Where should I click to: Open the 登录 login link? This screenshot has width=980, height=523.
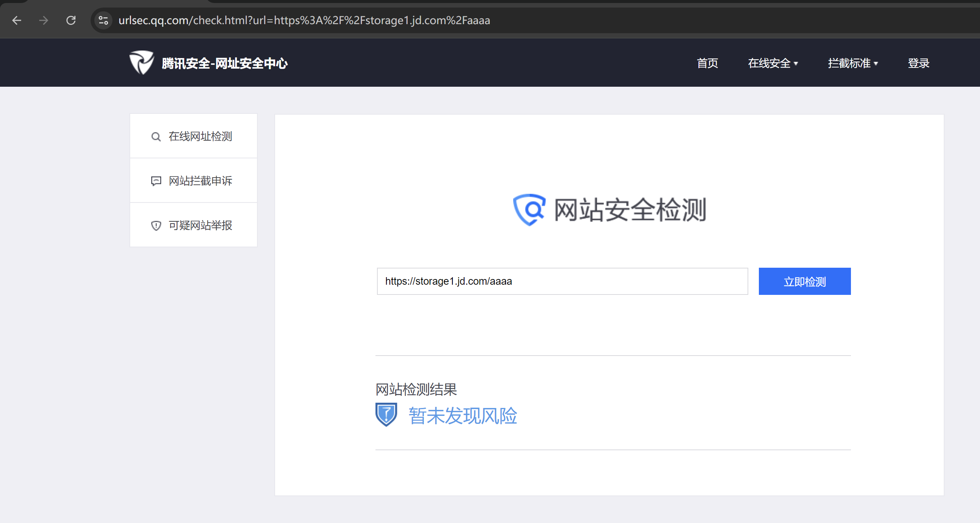point(918,63)
